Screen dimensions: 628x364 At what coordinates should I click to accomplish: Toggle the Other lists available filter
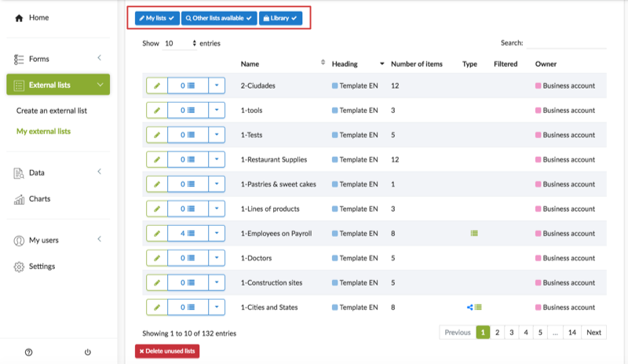coord(219,18)
